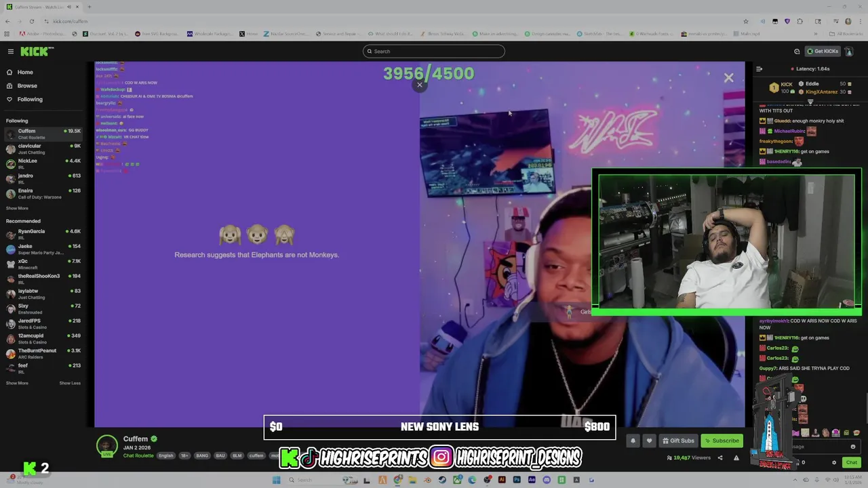Open feef IRL recommended channel
The height and width of the screenshot is (488, 868).
click(43, 368)
